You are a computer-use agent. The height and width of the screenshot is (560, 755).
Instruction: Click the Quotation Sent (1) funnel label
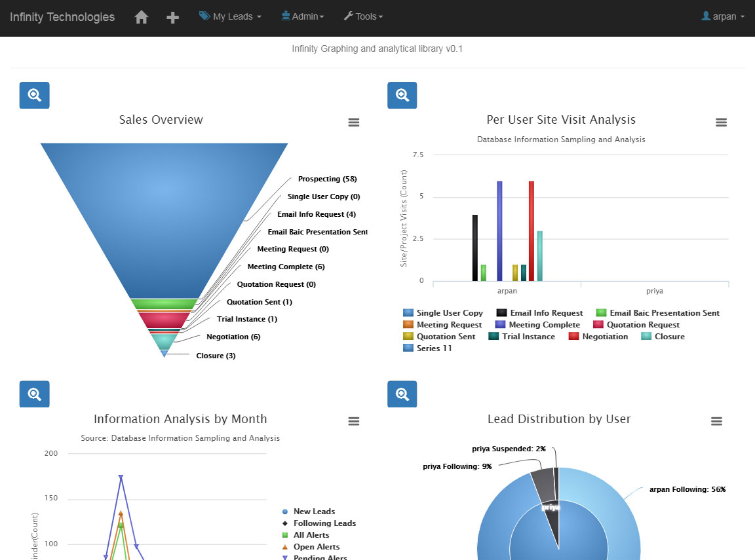[260, 302]
